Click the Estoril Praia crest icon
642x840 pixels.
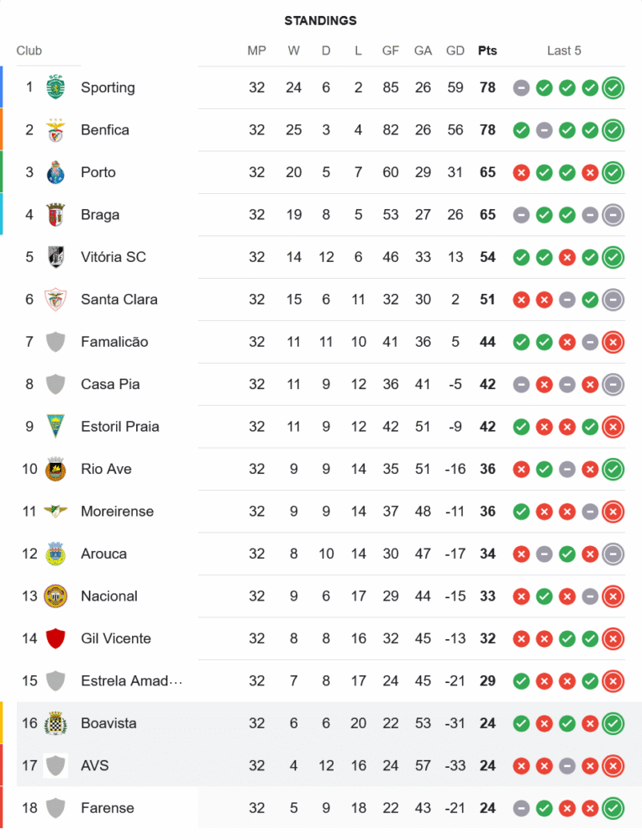pos(55,427)
